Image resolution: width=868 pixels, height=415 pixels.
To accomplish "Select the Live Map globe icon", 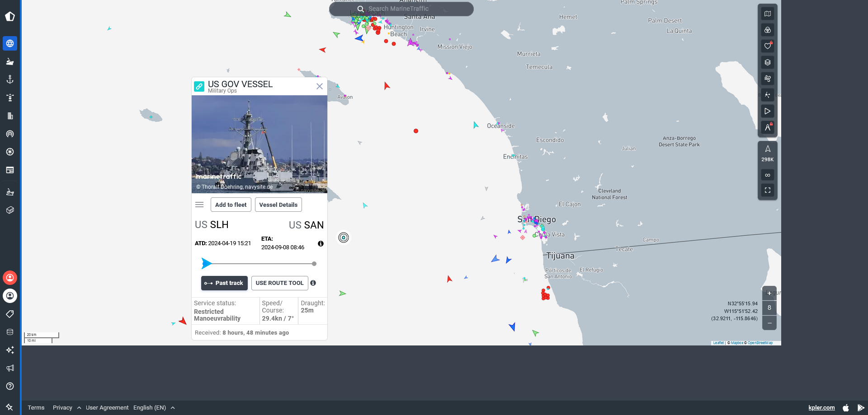I will pos(10,43).
